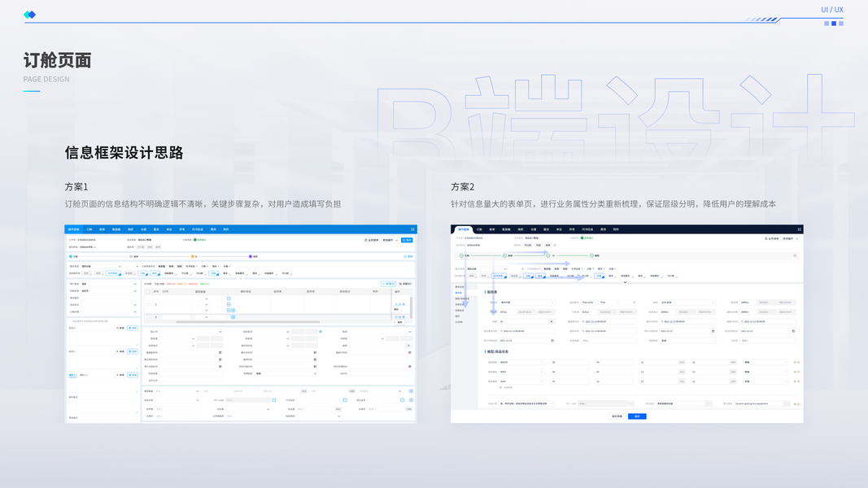The height and width of the screenshot is (488, 868).
Task: Open the 20GP container type dropdown in 方案2
Action: (x=521, y=381)
